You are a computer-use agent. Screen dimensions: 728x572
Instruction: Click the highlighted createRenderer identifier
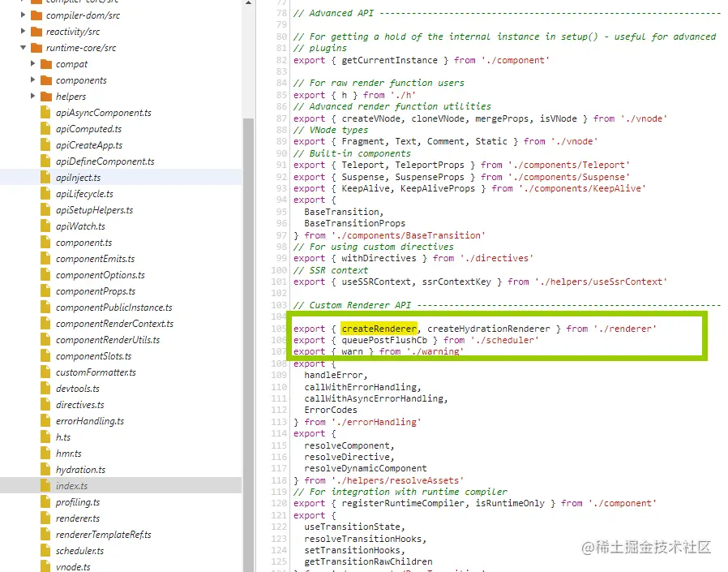(379, 329)
